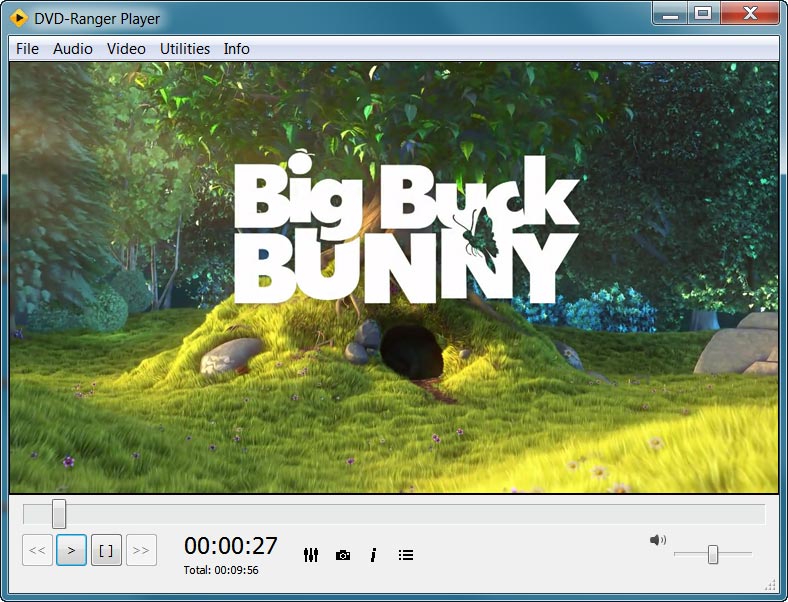Screen dimensions: 788x602
Task: Open the Video menu
Action: (126, 49)
